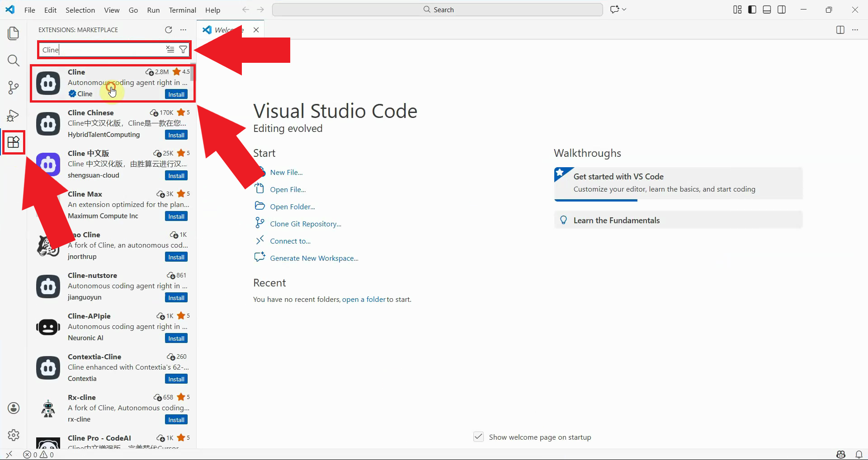868x460 pixels.
Task: Open the Manage settings gear icon
Action: [14, 435]
